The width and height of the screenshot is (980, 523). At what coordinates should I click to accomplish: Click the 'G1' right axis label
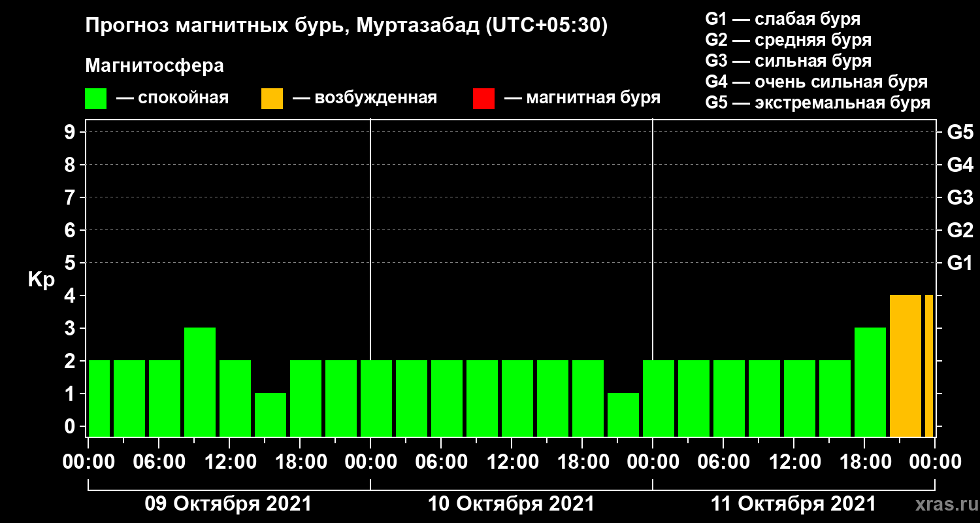[x=960, y=263]
